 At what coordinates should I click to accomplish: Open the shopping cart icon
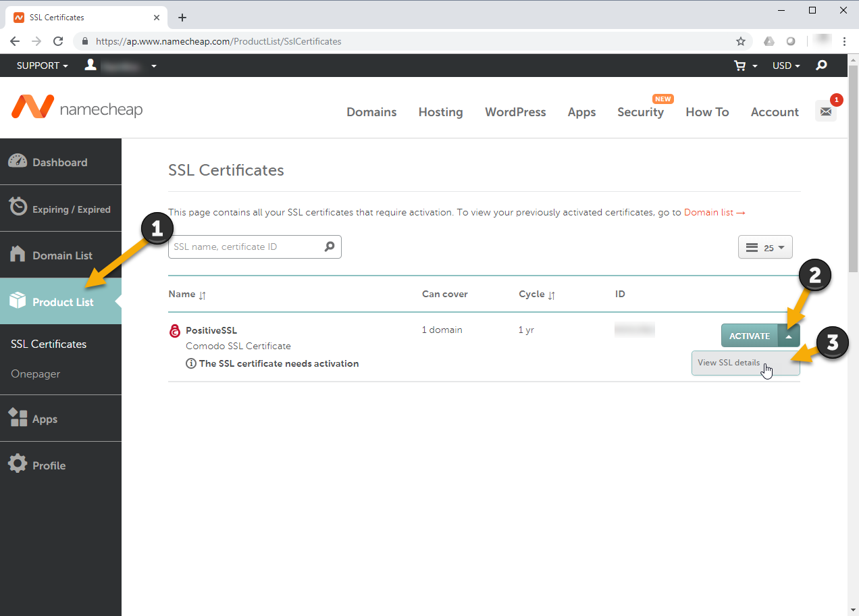point(740,66)
